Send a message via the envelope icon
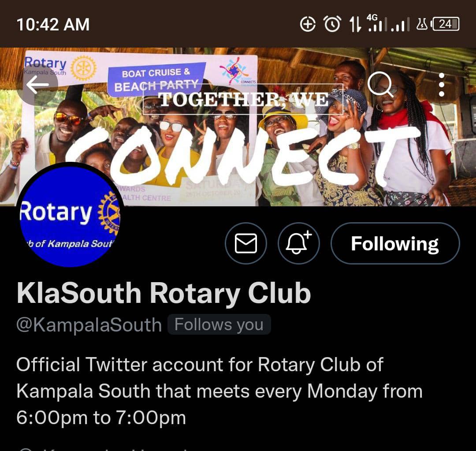Viewport: 476px width, 451px height. point(246,243)
